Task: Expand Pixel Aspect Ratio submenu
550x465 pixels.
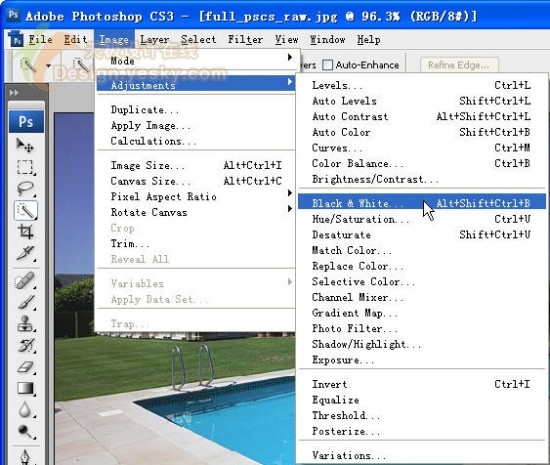Action: point(195,196)
